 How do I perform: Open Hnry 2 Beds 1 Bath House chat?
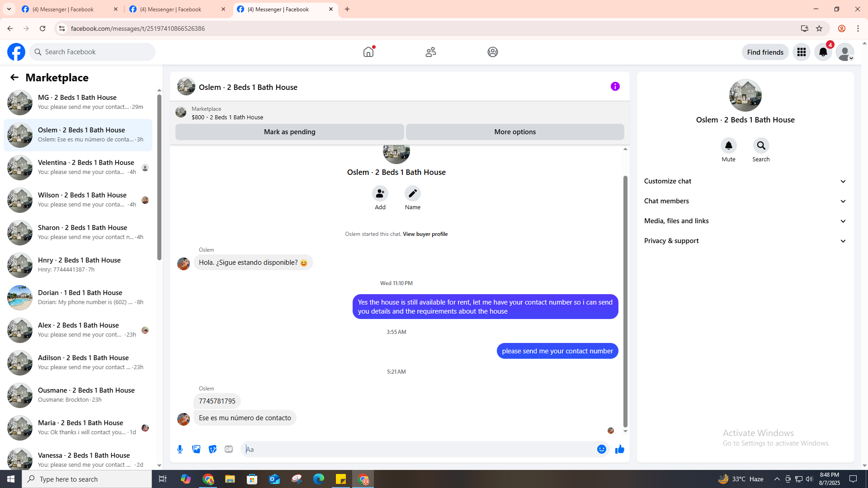78,265
